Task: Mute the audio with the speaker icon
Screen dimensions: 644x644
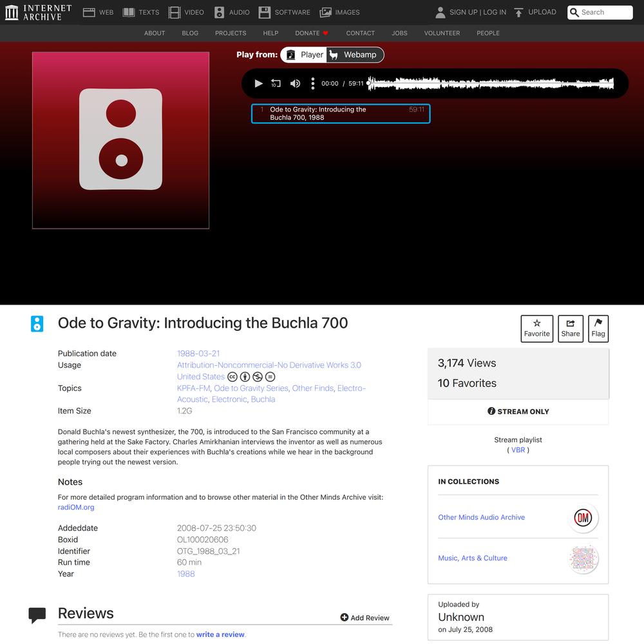Action: 295,83
